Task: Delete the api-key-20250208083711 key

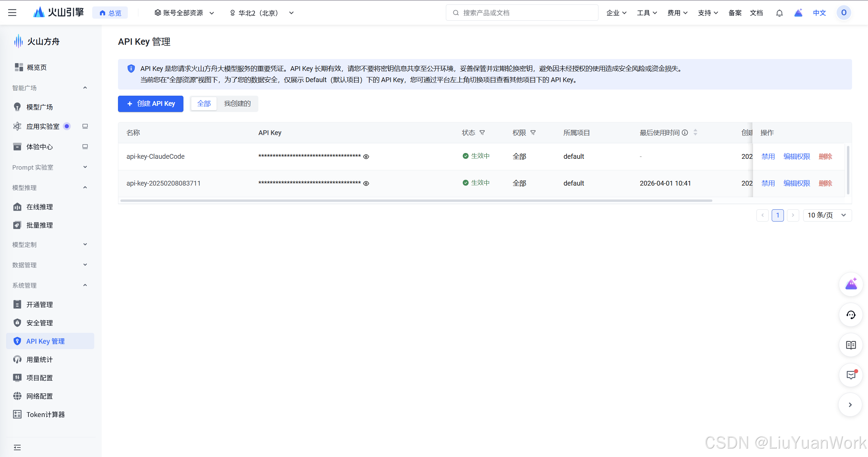Action: pyautogui.click(x=826, y=184)
